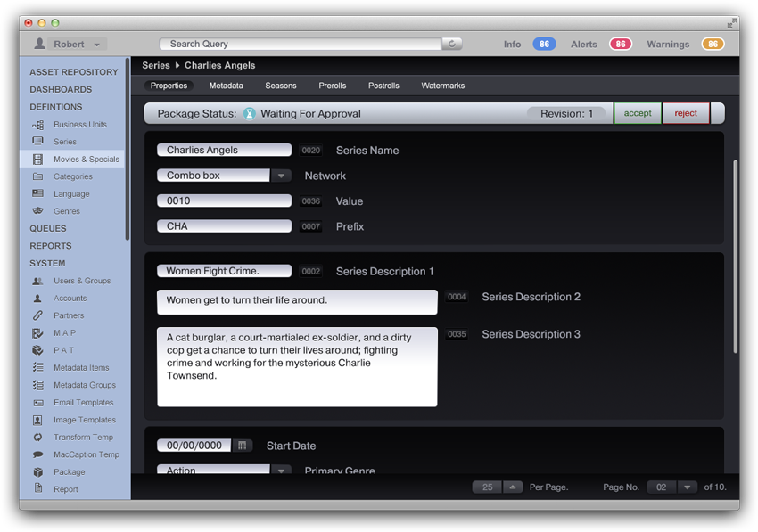Click the hourglass status icon
758x532 pixels.
click(250, 113)
